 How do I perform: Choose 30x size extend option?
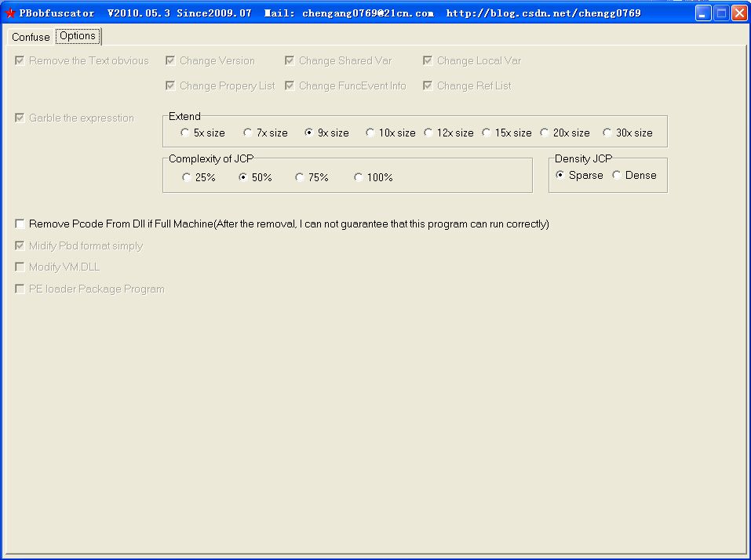(x=607, y=133)
